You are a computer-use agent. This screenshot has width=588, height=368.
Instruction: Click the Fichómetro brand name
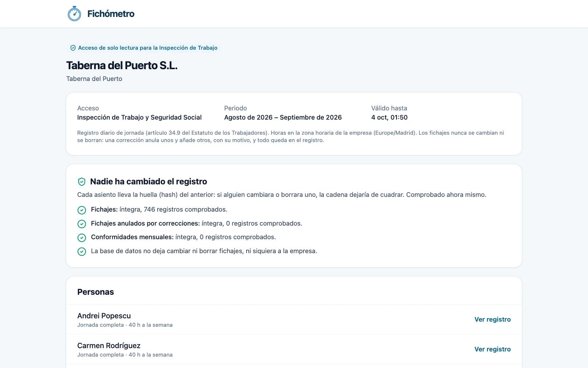pos(111,14)
